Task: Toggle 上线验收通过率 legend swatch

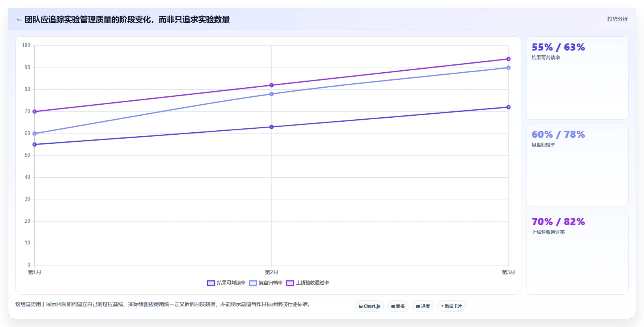Action: click(290, 283)
